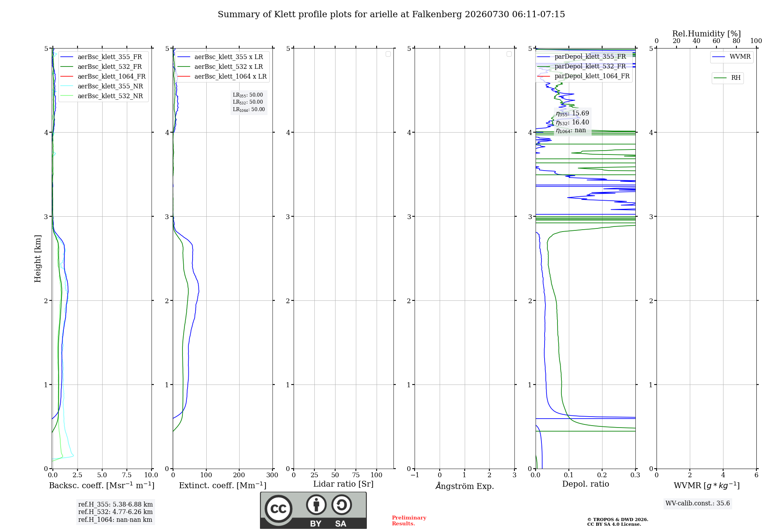This screenshot has height=532, width=783.
Task: Select legend entry aerBsc_klett_355_NR
Action: pos(103,86)
